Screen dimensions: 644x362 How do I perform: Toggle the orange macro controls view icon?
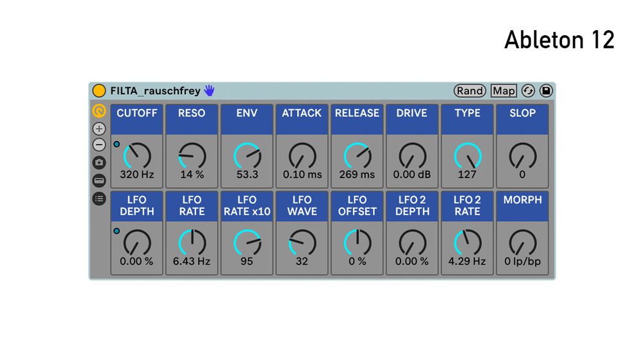[99, 111]
